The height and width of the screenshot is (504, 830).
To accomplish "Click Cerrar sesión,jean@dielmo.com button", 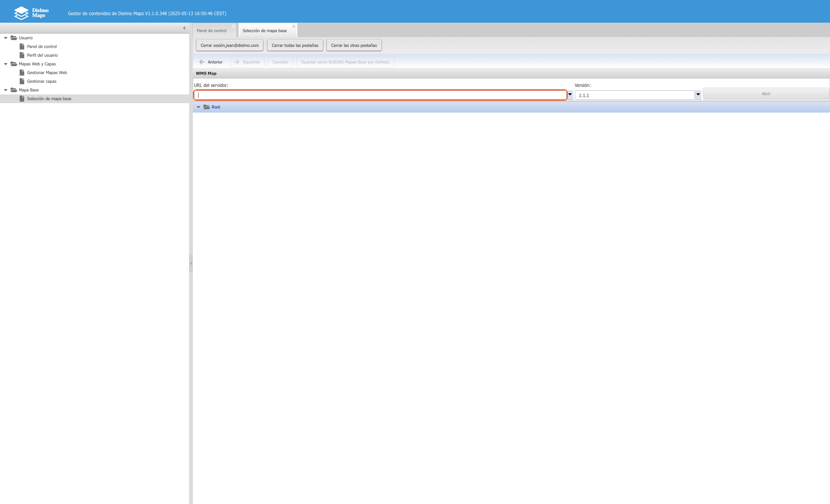I will coord(230,45).
